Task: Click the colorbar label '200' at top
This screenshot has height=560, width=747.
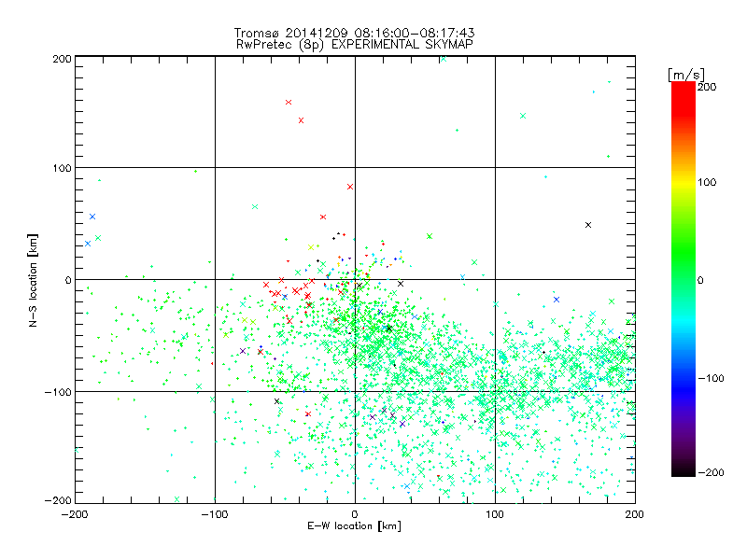Action: (707, 87)
